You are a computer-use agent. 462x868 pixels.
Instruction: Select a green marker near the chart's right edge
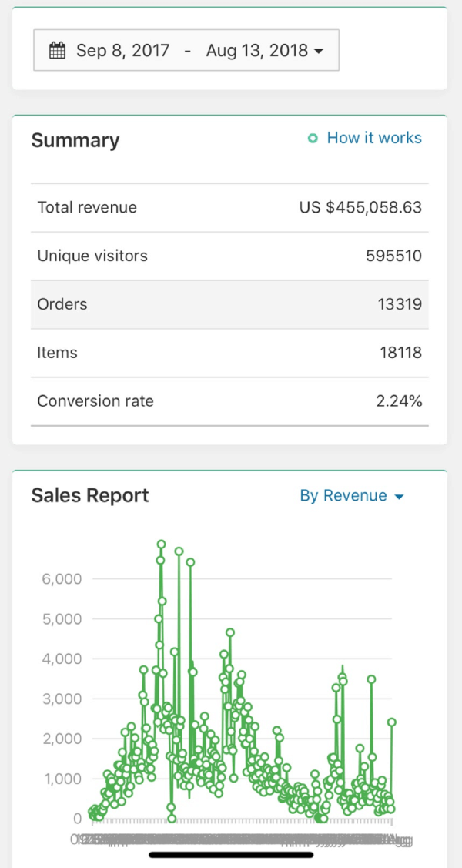[x=391, y=722]
